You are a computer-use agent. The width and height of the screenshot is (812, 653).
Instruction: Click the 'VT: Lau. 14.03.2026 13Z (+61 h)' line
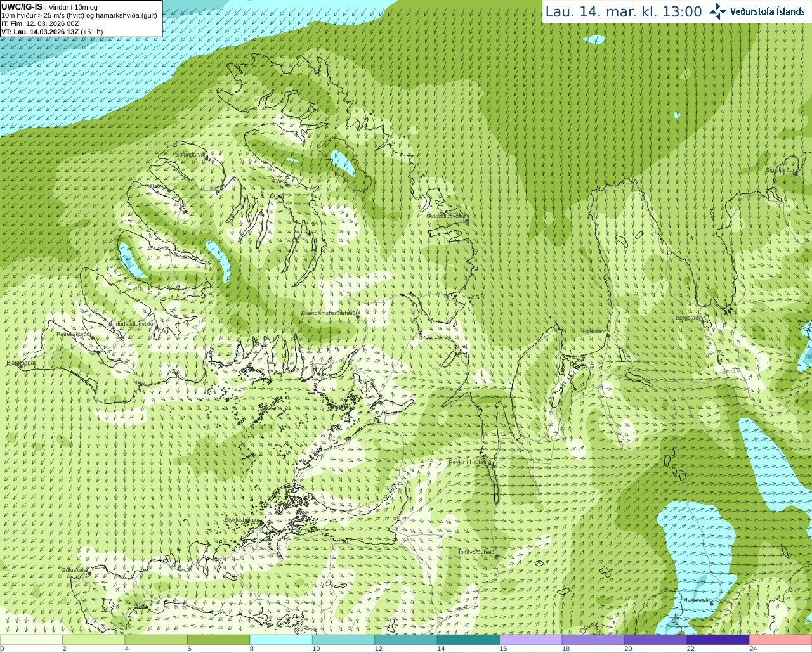(x=52, y=32)
